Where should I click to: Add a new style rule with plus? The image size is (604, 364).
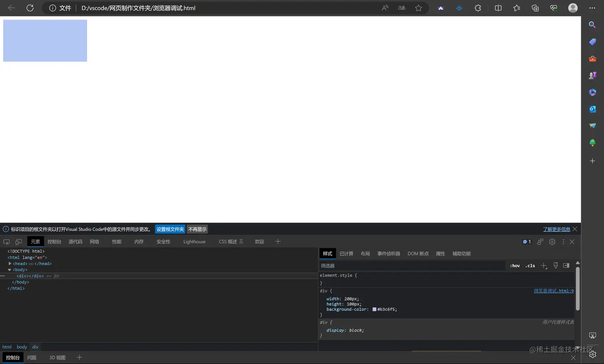[544, 266]
